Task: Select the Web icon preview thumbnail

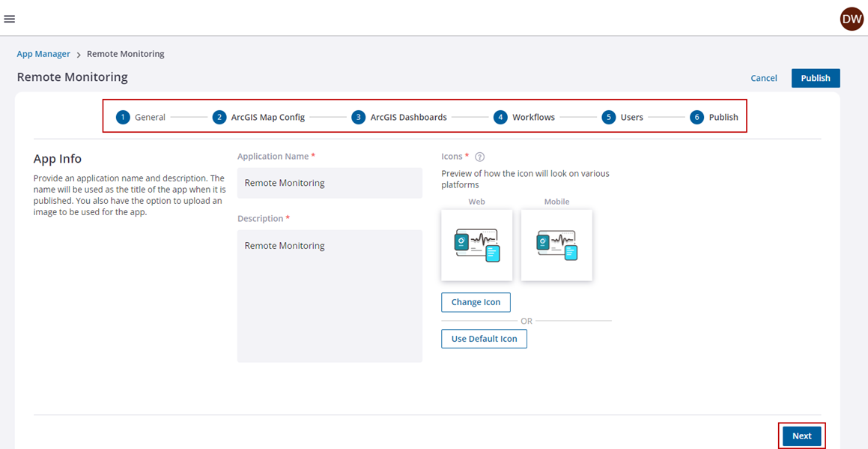Action: [x=477, y=245]
